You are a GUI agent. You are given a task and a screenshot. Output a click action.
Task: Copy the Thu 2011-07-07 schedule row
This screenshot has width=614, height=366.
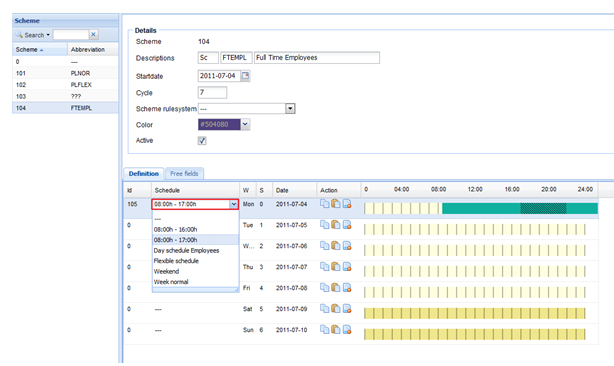pyautogui.click(x=325, y=267)
